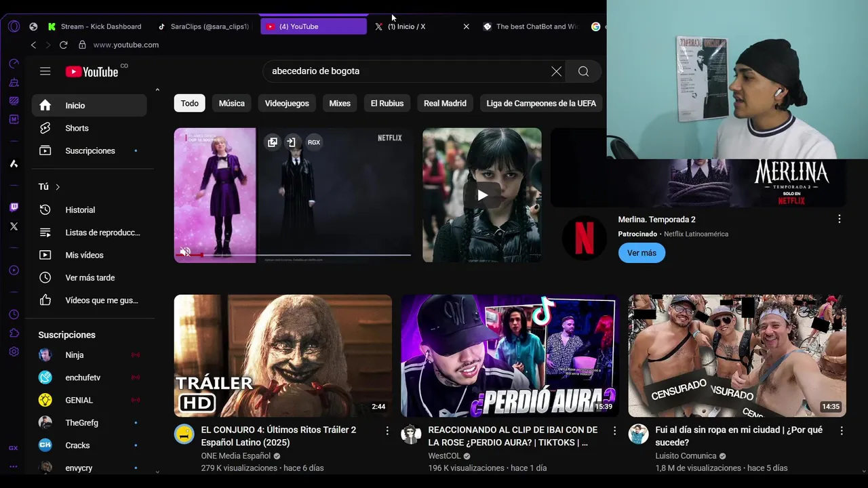Open CENSURADO Luisito Comunica thumbnail
The height and width of the screenshot is (488, 868).
[x=737, y=356]
